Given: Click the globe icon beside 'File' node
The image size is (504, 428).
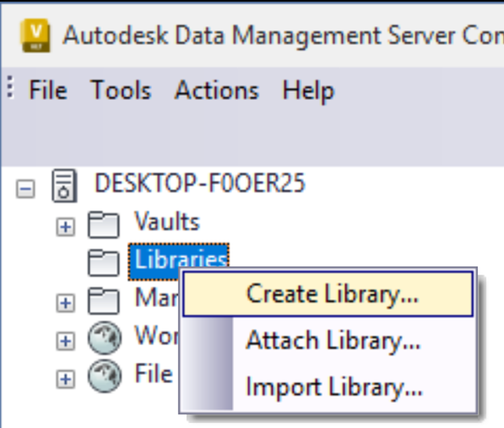Looking at the screenshot, I should (x=104, y=375).
